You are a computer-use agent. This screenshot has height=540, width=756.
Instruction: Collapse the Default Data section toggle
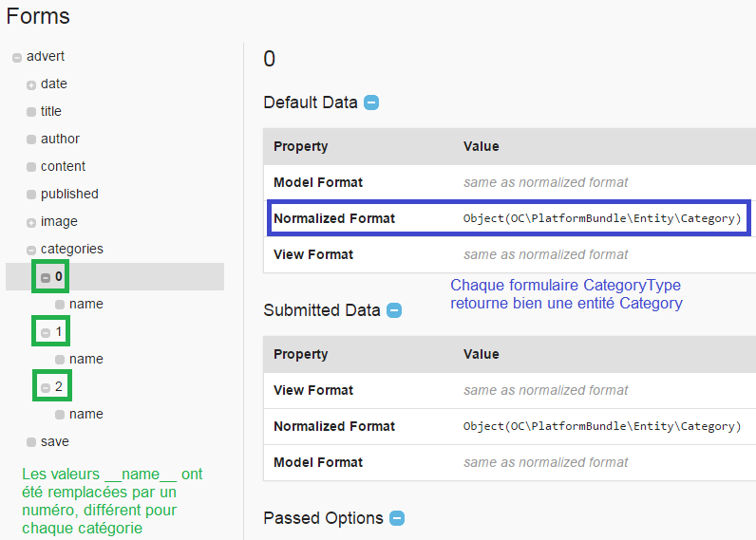pyautogui.click(x=371, y=102)
